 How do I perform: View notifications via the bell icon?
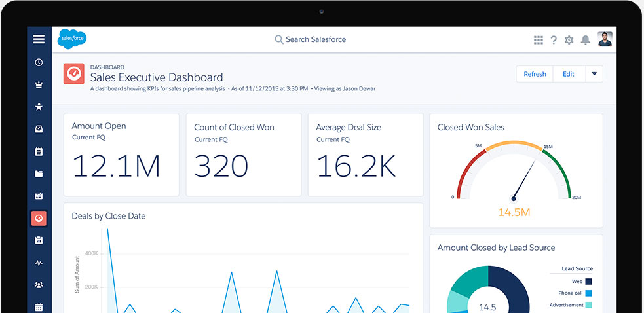click(x=585, y=40)
